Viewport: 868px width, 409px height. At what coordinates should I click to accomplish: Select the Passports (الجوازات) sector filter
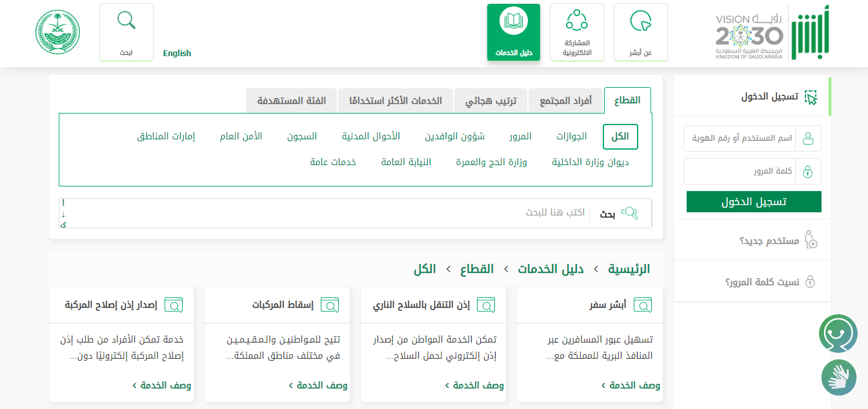pos(571,136)
